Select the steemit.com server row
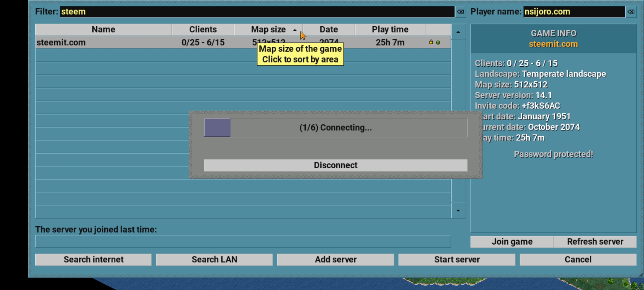 pos(243,42)
